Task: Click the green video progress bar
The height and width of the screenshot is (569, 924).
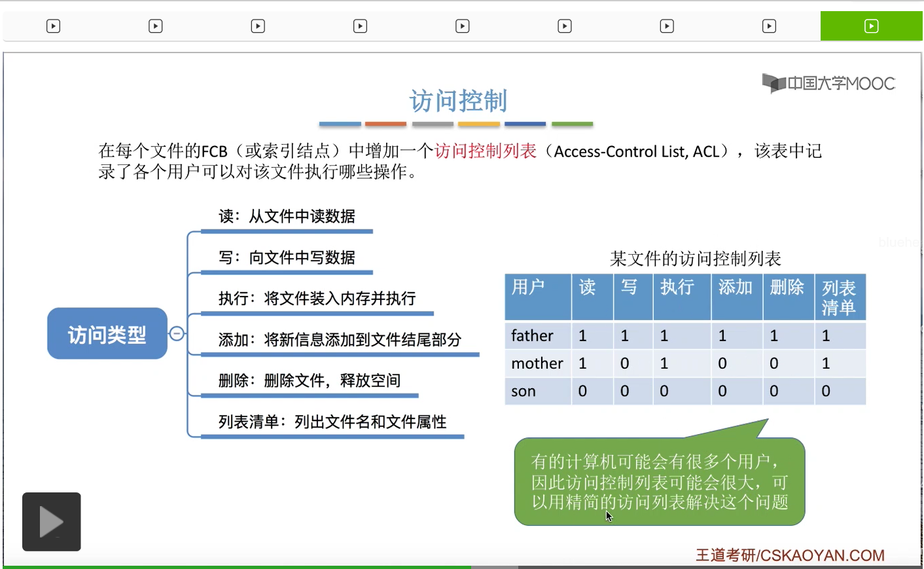Action: (x=237, y=567)
